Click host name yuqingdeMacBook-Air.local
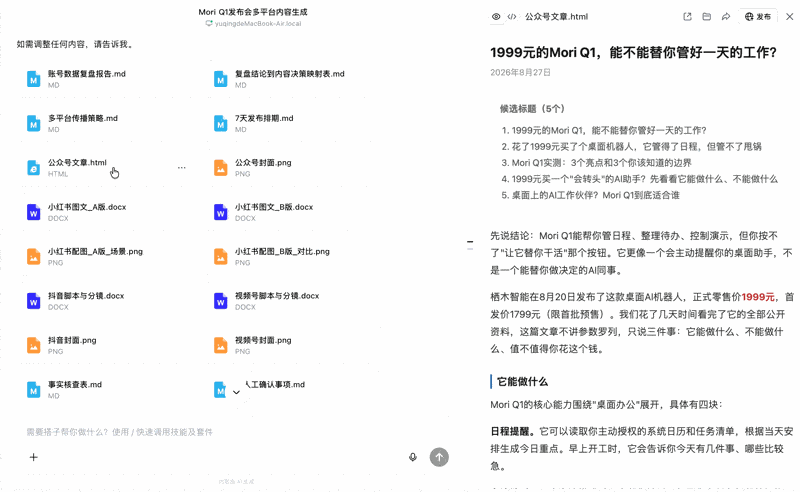The width and height of the screenshot is (800, 492). click(x=258, y=23)
